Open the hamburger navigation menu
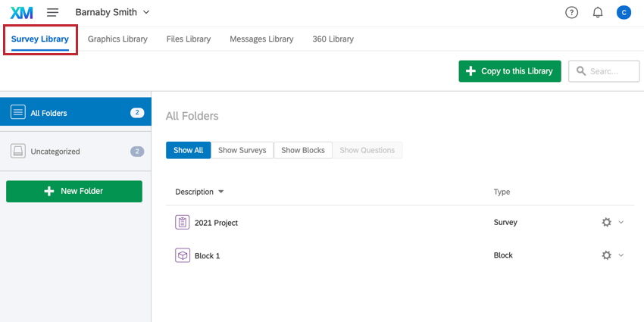Viewport: 644px width, 322px height. pyautogui.click(x=52, y=12)
